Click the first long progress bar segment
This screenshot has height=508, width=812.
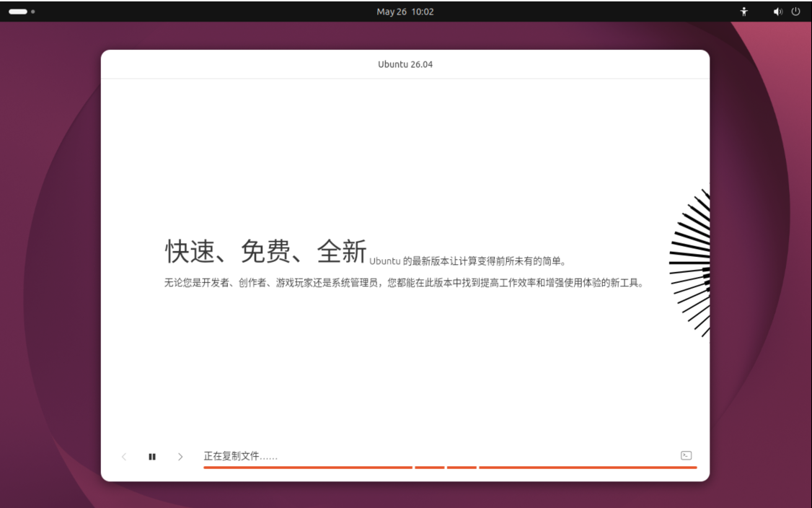tap(308, 468)
